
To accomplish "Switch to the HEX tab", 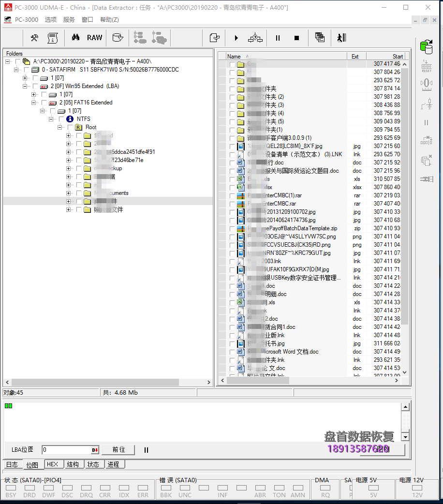I will (x=52, y=464).
